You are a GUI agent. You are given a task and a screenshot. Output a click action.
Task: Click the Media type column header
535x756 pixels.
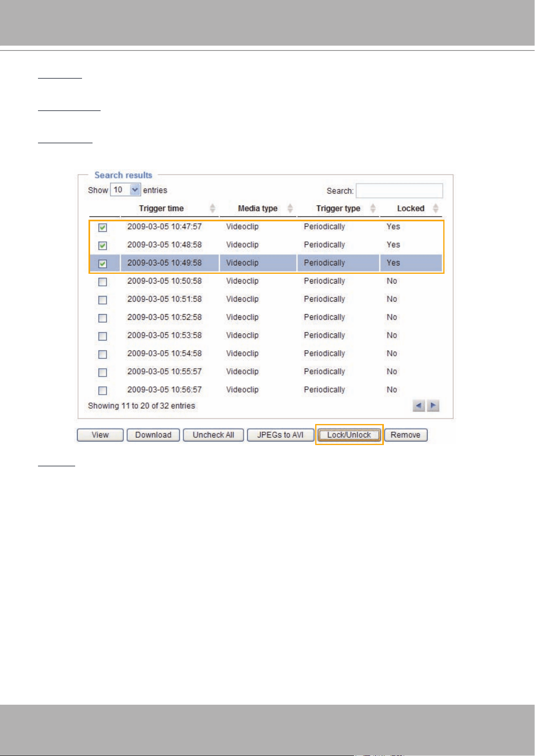[258, 208]
